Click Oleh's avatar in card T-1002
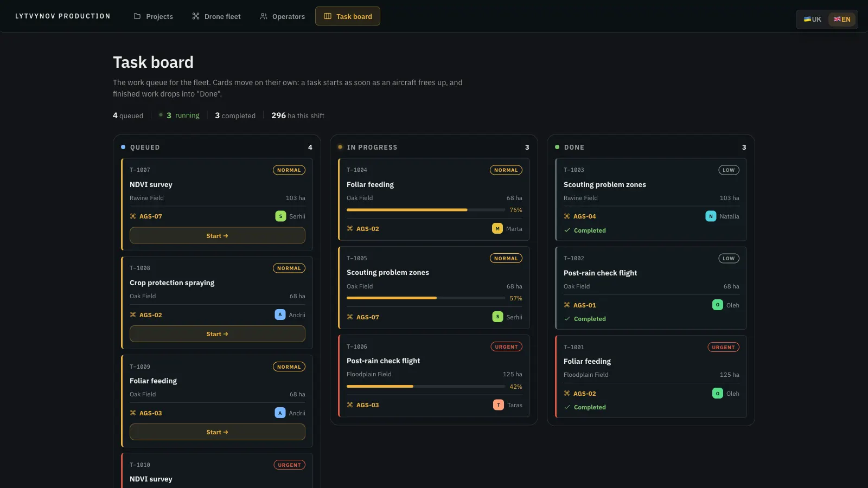This screenshot has width=868, height=488. [x=718, y=305]
